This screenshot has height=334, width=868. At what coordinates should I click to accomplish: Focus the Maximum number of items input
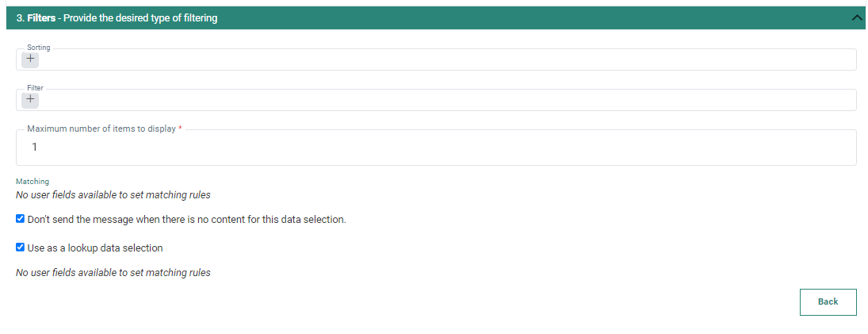pyautogui.click(x=444, y=148)
